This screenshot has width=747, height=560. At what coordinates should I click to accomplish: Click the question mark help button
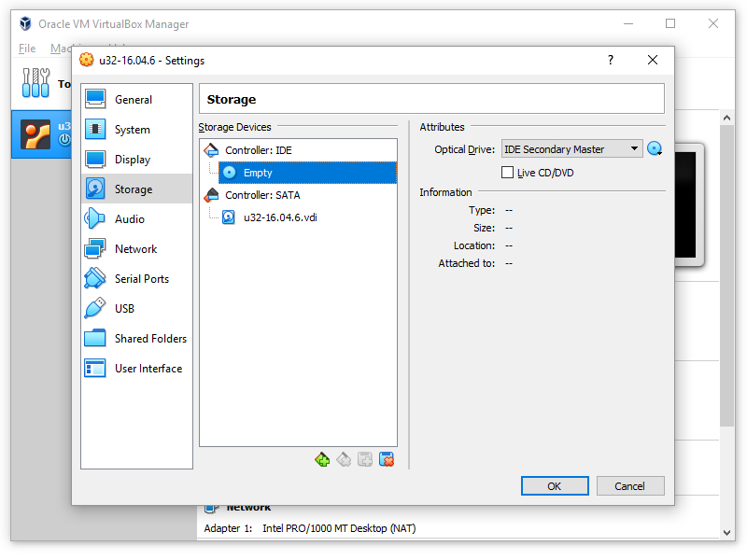click(x=611, y=61)
